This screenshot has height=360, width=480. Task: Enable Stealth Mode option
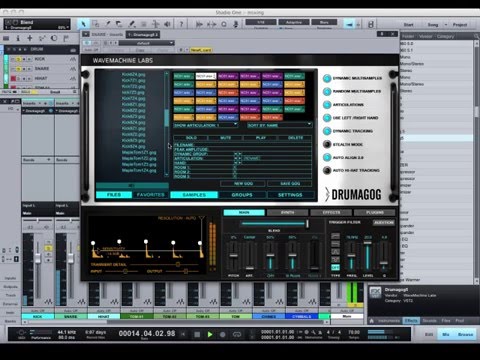327,144
